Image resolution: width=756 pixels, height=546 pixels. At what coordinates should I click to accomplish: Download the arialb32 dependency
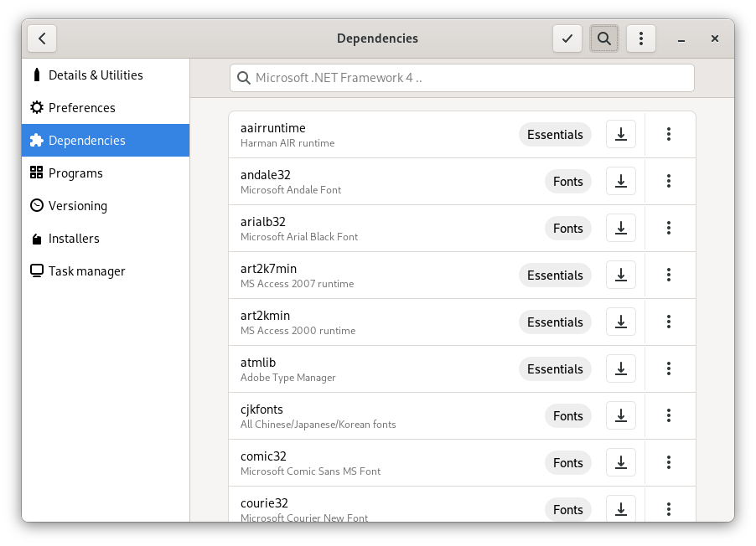coord(621,229)
